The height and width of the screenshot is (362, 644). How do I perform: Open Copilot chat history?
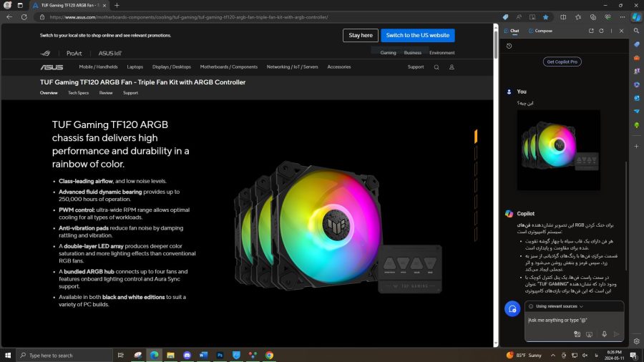tap(509, 46)
